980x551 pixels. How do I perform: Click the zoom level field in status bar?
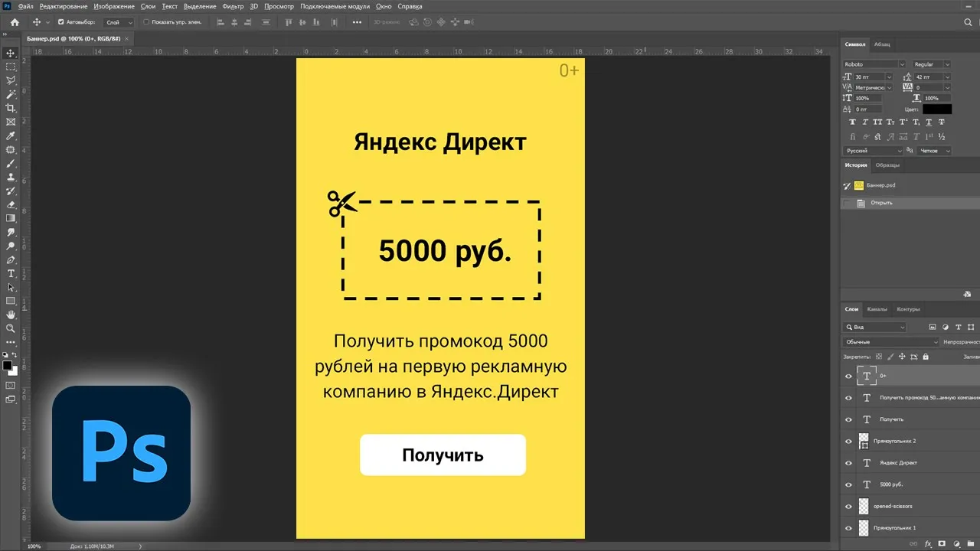click(x=34, y=546)
